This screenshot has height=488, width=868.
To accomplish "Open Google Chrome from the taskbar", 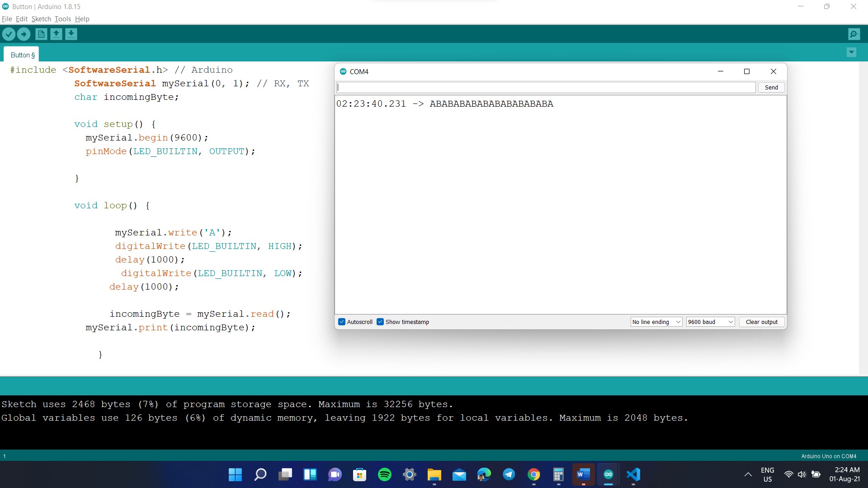I will point(534,474).
